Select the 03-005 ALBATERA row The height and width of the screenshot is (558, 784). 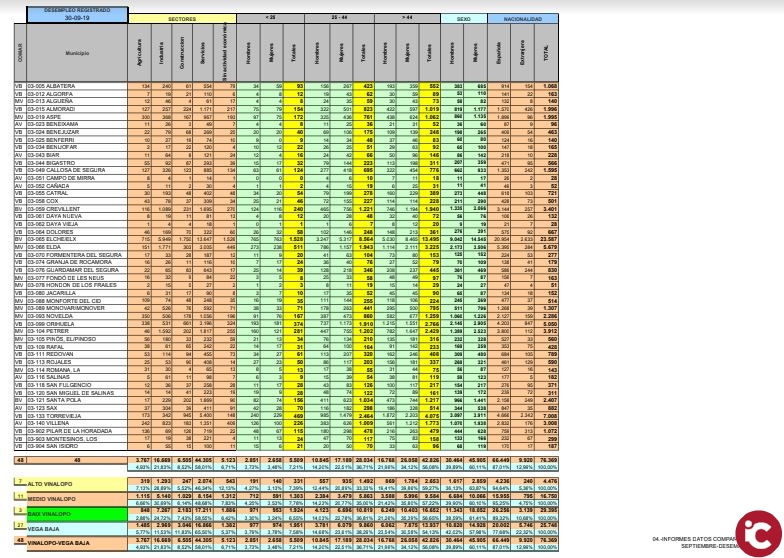[60, 87]
